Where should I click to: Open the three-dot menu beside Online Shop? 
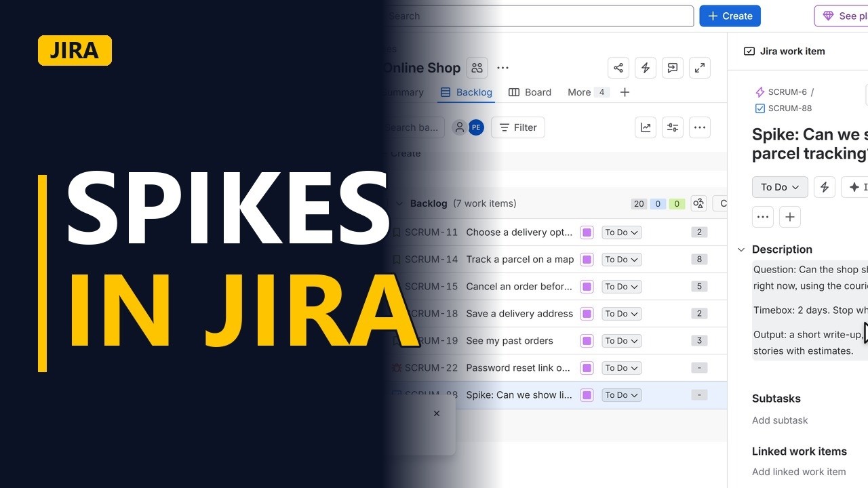tap(502, 68)
